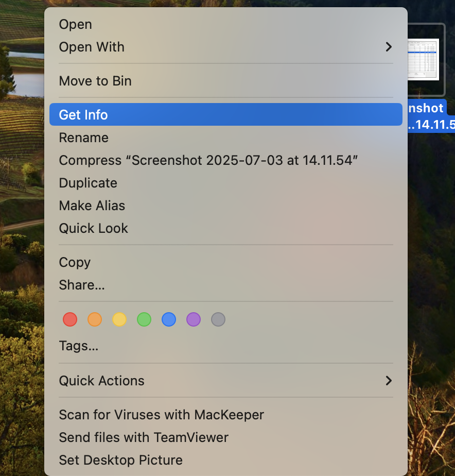Image resolution: width=455 pixels, height=476 pixels.
Task: Apply the green tag
Action: pos(144,319)
